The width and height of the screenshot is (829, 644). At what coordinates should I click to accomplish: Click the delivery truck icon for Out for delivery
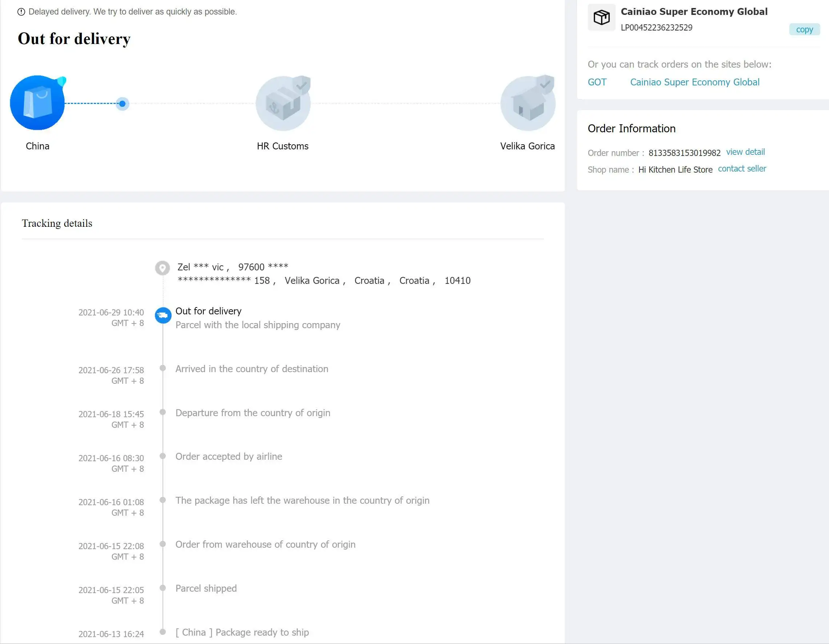(x=163, y=315)
